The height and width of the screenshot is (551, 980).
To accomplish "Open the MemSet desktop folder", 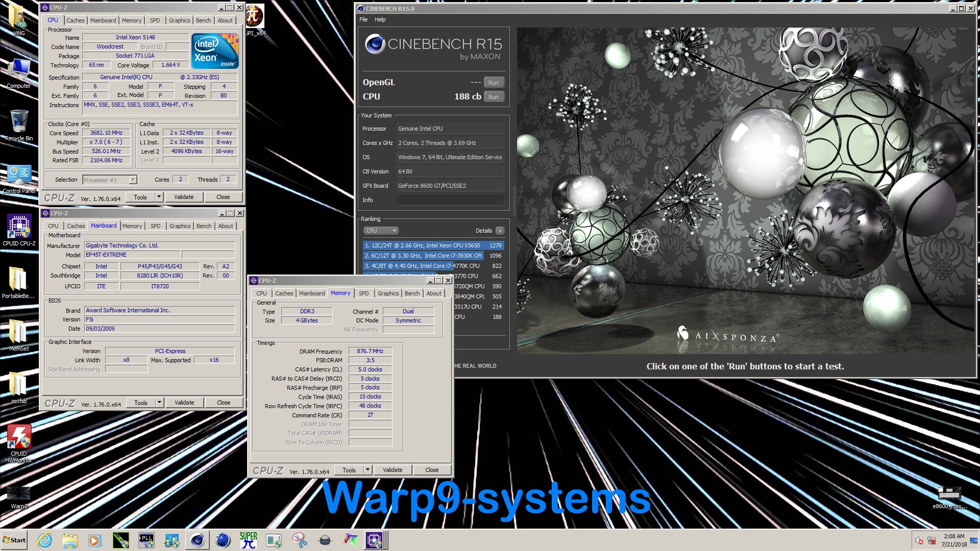I will [18, 335].
